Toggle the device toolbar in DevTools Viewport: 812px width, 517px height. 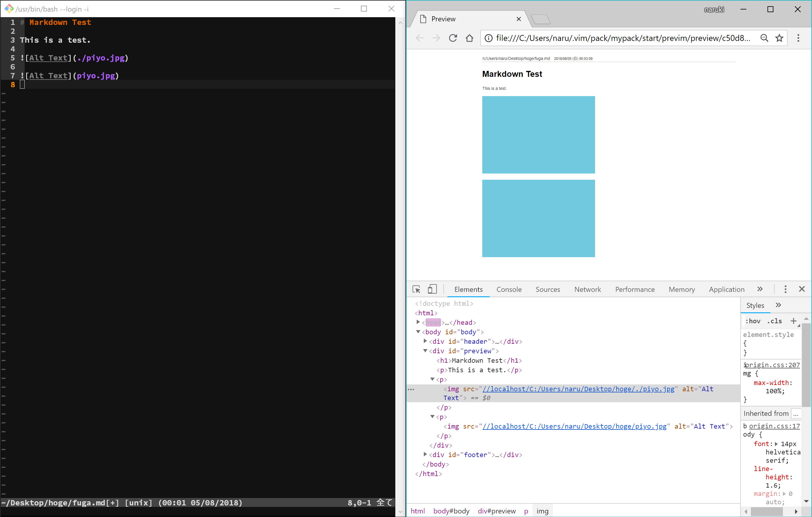(x=432, y=289)
